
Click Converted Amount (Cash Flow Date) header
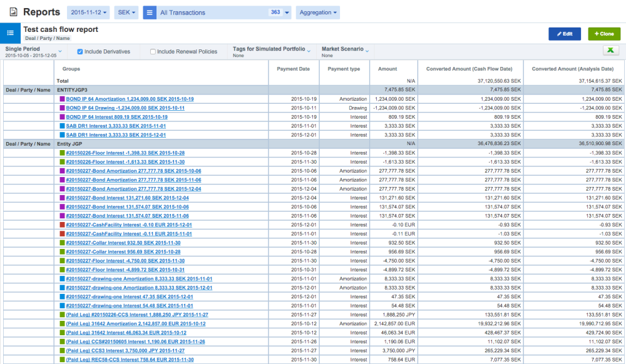click(469, 69)
